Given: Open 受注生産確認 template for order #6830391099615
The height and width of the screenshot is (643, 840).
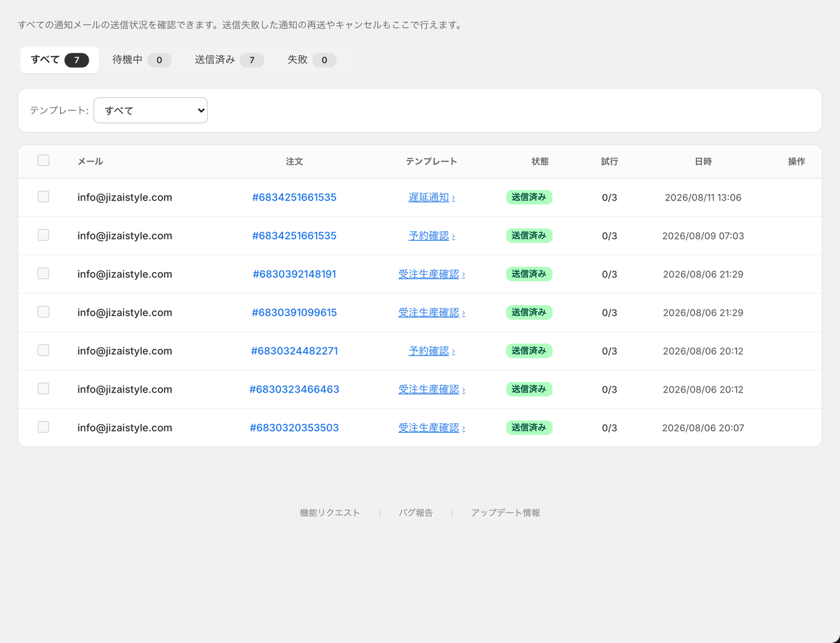Looking at the screenshot, I should [x=431, y=313].
